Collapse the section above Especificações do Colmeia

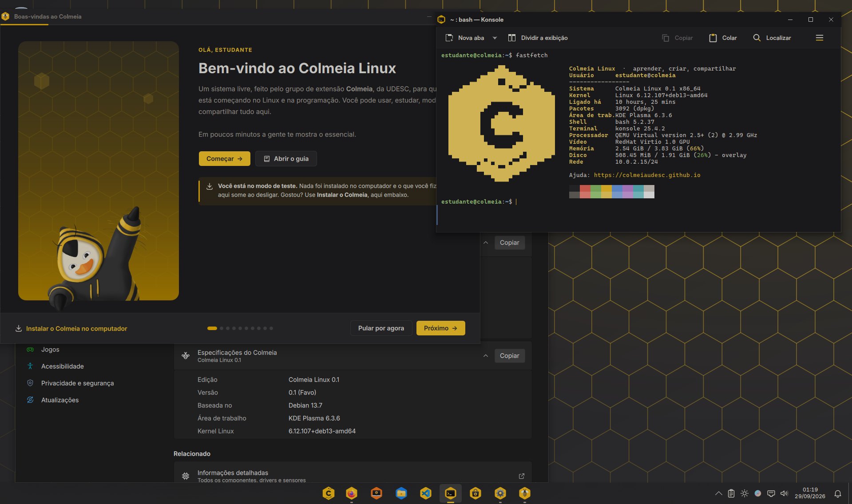pos(486,243)
